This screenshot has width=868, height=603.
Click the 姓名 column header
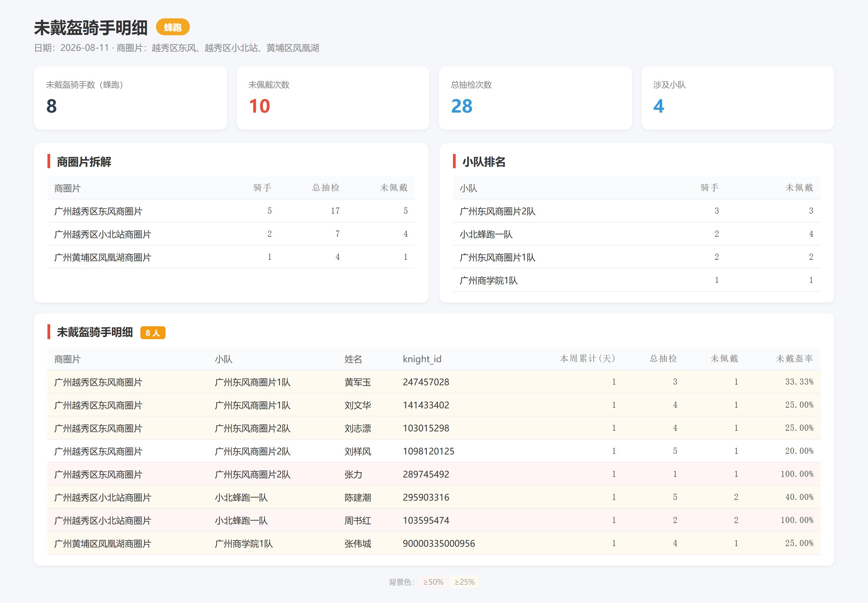coord(353,359)
